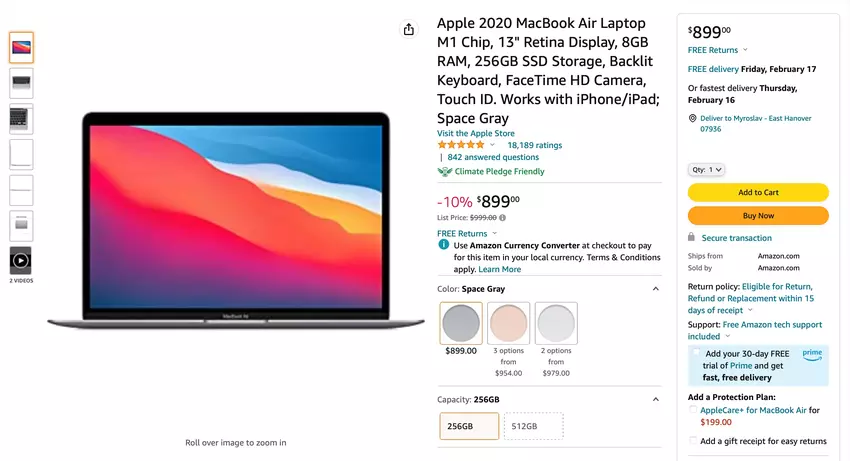The width and height of the screenshot is (850, 461).
Task: Play the product videos thumbnail
Action: [x=21, y=261]
